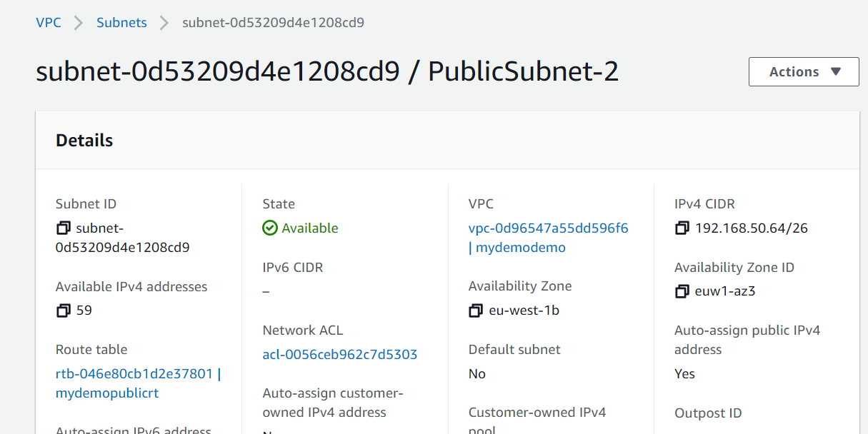Viewport: 868px width, 434px height.
Task: Open the vpc-0d96547a55dd596f6 VPC link
Action: [x=548, y=228]
